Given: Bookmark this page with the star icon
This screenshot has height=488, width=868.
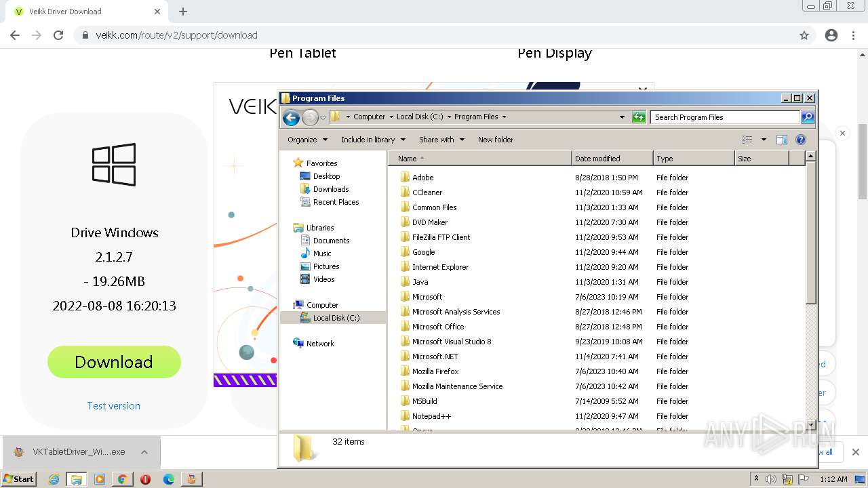Looking at the screenshot, I should point(804,35).
